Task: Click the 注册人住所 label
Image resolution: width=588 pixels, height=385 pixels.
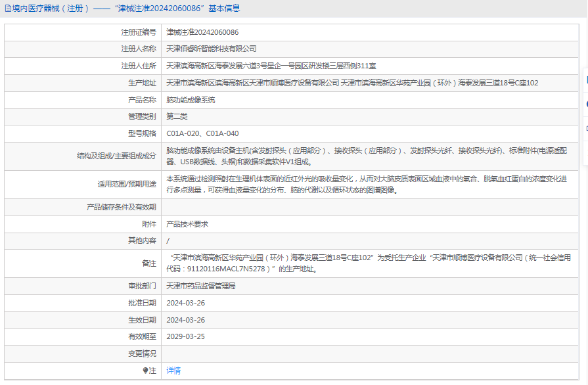Action: point(139,66)
